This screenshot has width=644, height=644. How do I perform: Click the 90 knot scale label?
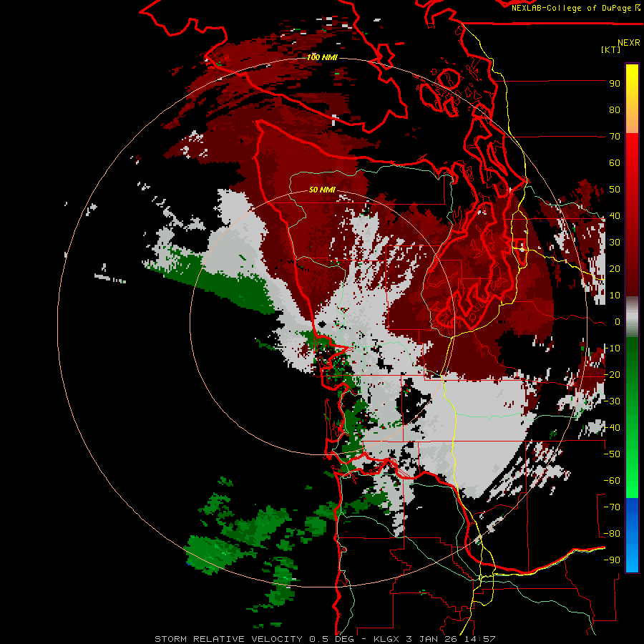pyautogui.click(x=615, y=84)
